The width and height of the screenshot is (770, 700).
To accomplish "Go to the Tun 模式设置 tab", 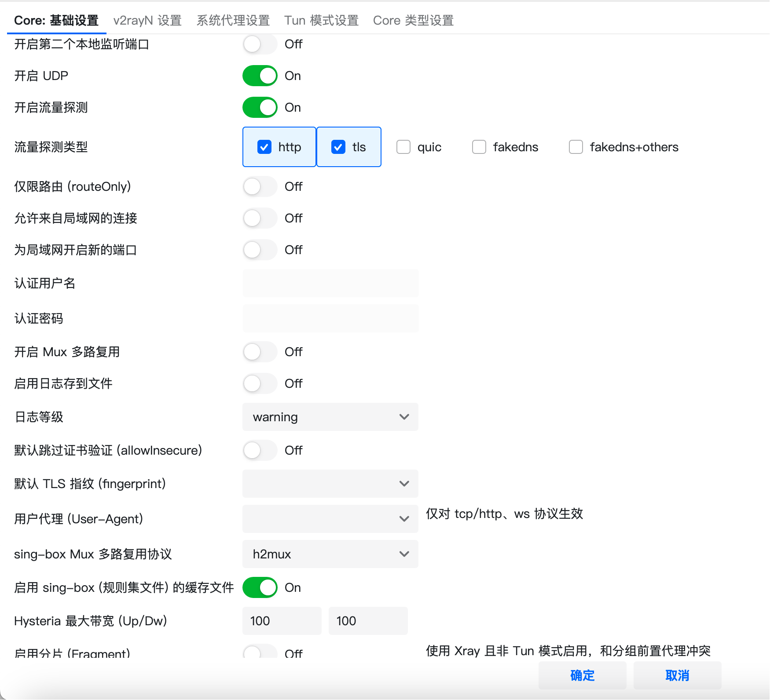I will tap(321, 21).
